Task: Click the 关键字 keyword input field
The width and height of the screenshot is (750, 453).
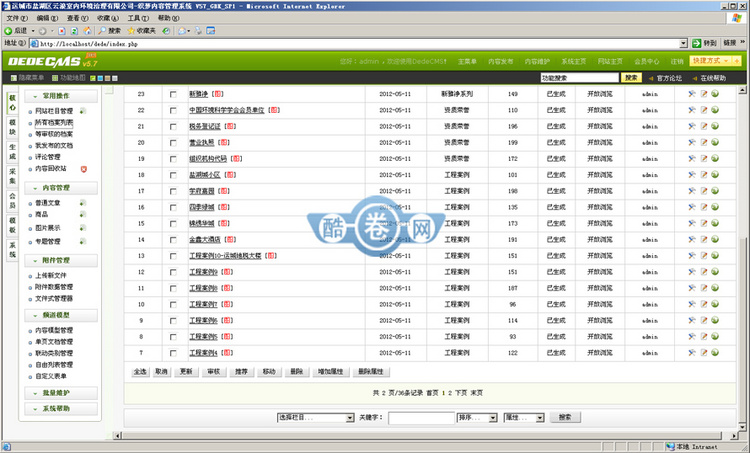Action: (x=421, y=418)
